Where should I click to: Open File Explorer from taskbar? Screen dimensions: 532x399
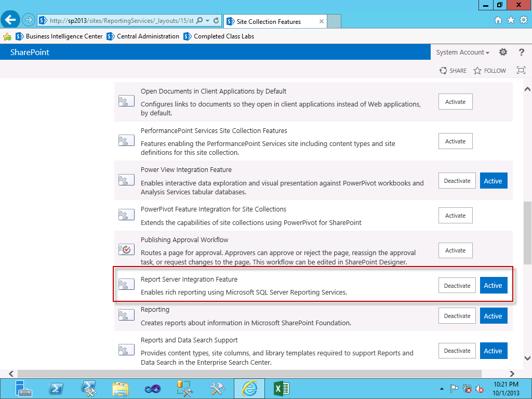121,389
